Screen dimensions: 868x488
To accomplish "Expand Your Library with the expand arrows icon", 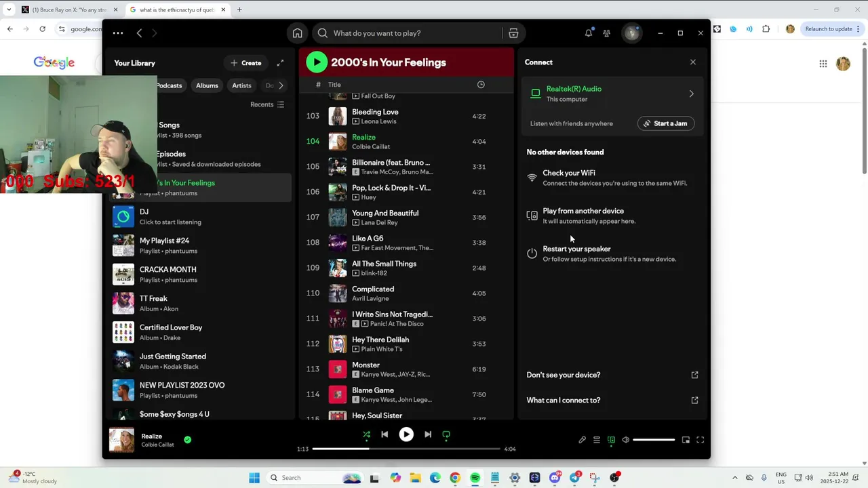I will click(x=280, y=63).
